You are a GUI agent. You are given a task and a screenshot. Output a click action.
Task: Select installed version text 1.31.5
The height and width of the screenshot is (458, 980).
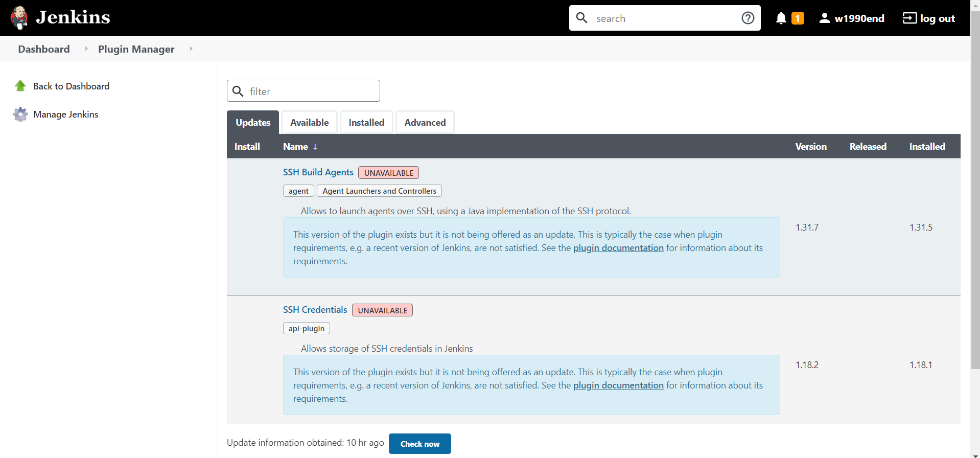pyautogui.click(x=921, y=227)
